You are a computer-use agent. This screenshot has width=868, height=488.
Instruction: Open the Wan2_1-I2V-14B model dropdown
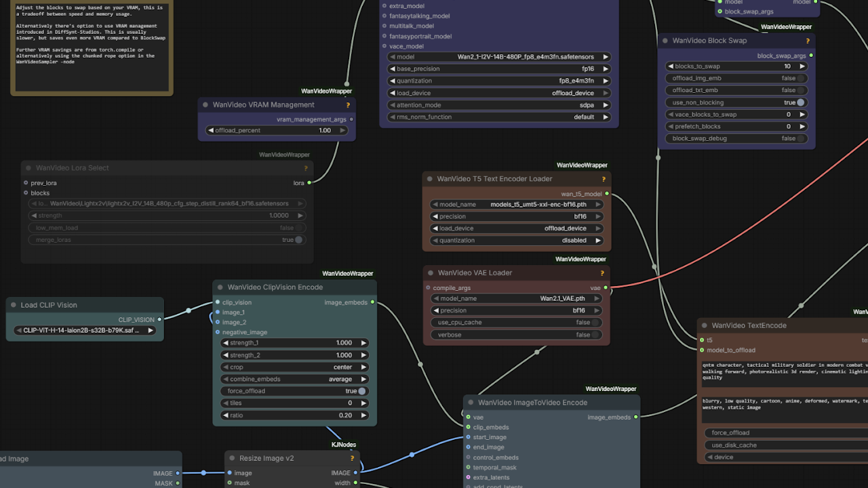click(x=499, y=57)
